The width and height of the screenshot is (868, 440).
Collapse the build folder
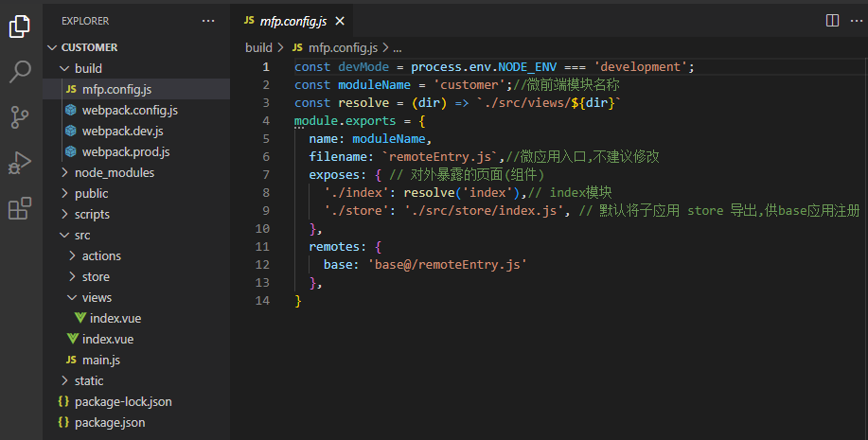coord(88,68)
